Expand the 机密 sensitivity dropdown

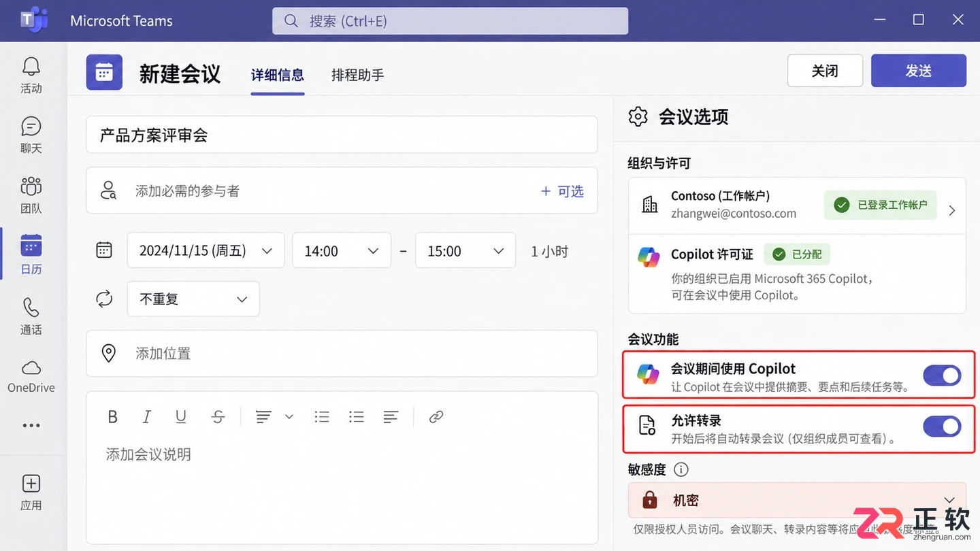pyautogui.click(x=797, y=501)
